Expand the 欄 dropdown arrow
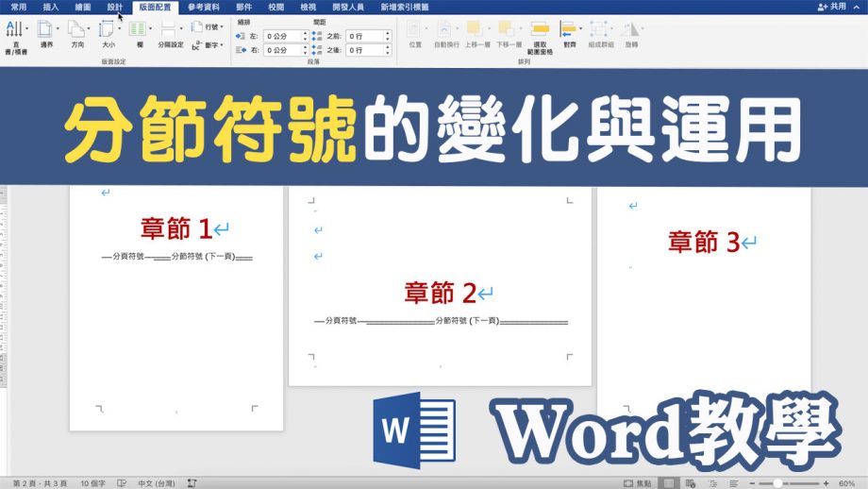This screenshot has height=489, width=868. pos(151,28)
